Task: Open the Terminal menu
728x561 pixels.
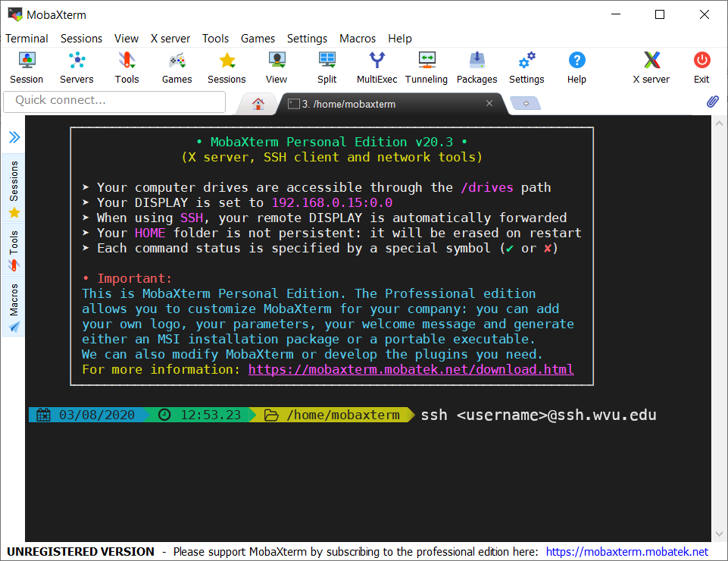Action: coord(27,39)
